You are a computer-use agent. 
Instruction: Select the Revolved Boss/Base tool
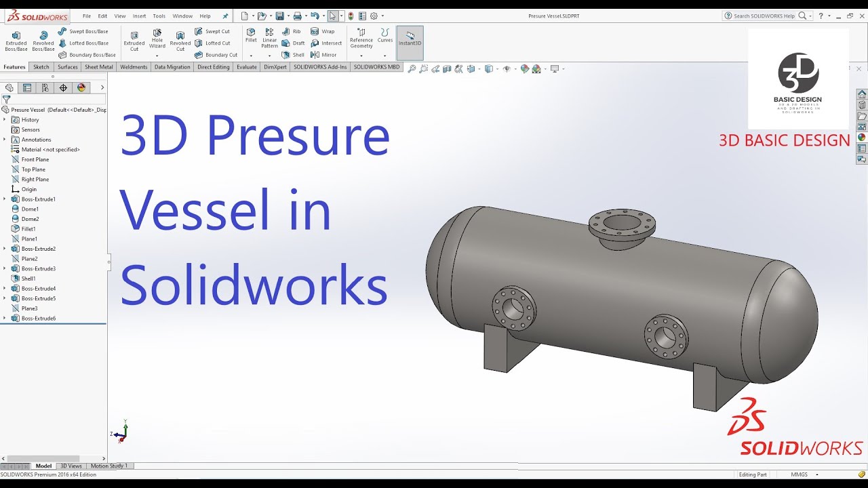(x=43, y=41)
